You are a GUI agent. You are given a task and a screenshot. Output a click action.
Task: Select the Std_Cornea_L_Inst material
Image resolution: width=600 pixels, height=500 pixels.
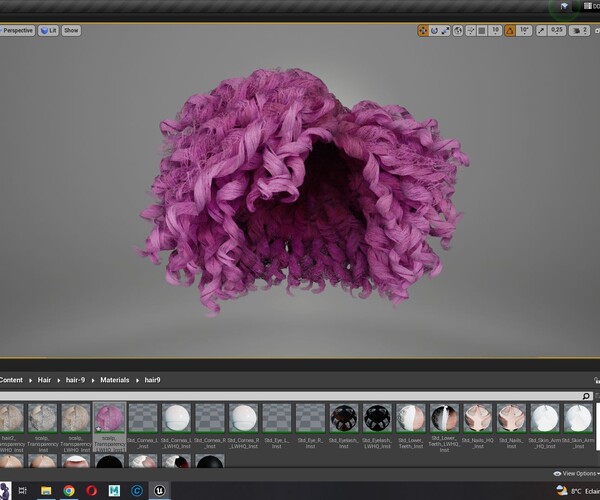click(x=143, y=426)
